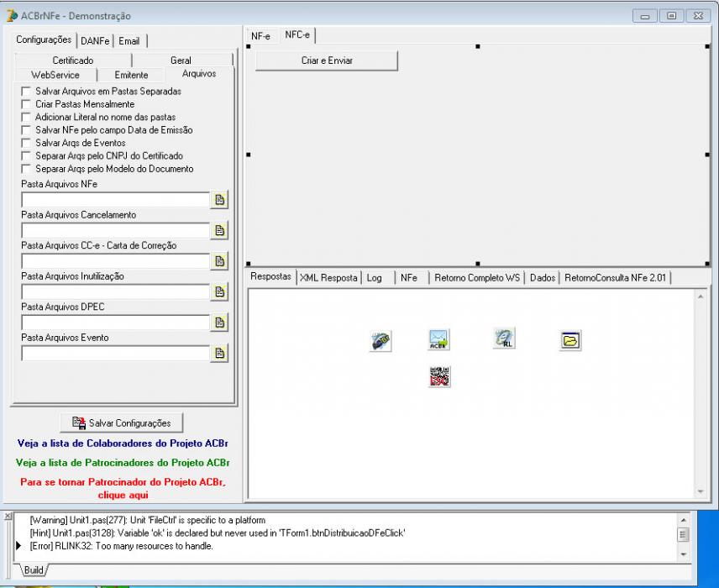This screenshot has height=588, width=719.
Task: Open the NFe tab in the results pane
Action: (408, 277)
